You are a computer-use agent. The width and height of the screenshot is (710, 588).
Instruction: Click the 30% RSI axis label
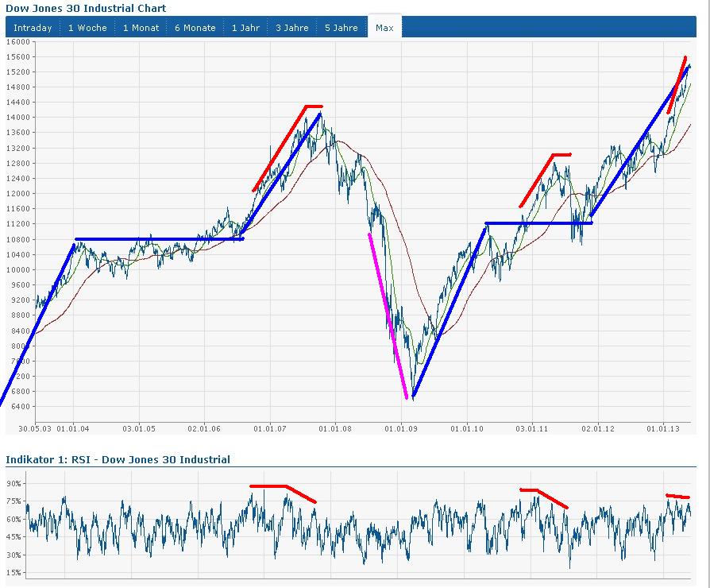14,555
